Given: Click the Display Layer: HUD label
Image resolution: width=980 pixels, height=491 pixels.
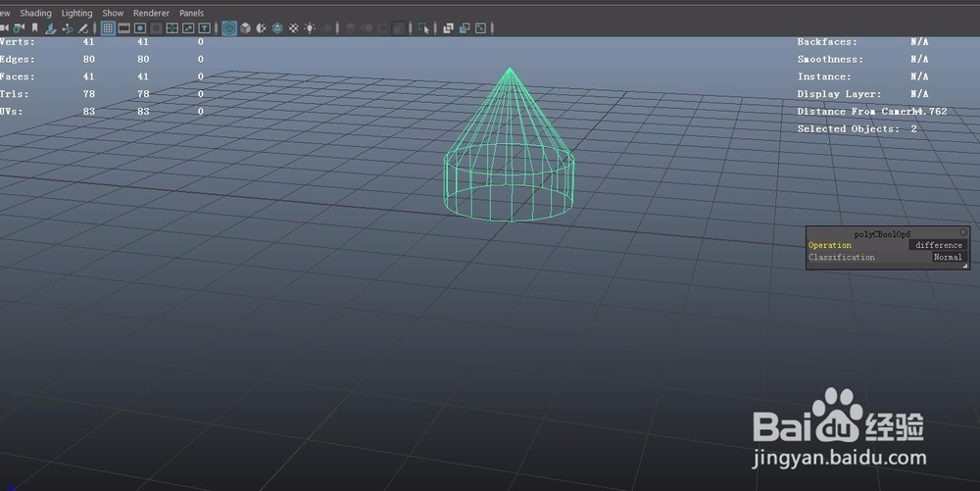Looking at the screenshot, I should point(839,94).
